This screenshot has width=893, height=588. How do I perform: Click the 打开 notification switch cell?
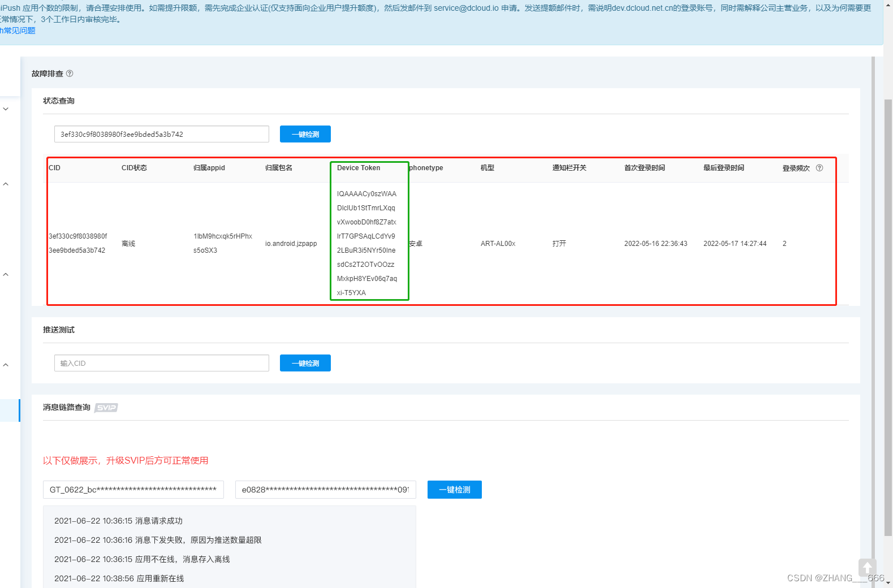tap(559, 244)
